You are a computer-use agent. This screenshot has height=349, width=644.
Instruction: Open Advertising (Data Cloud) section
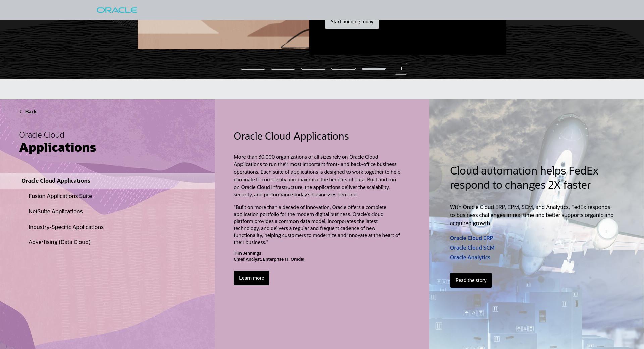[x=59, y=242]
